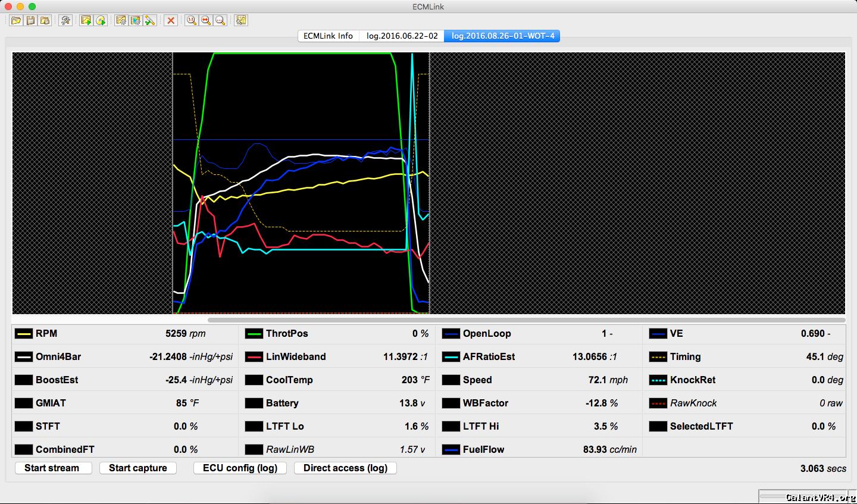The image size is (857, 504).
Task: Click inside the black log graph area
Action: click(x=301, y=183)
